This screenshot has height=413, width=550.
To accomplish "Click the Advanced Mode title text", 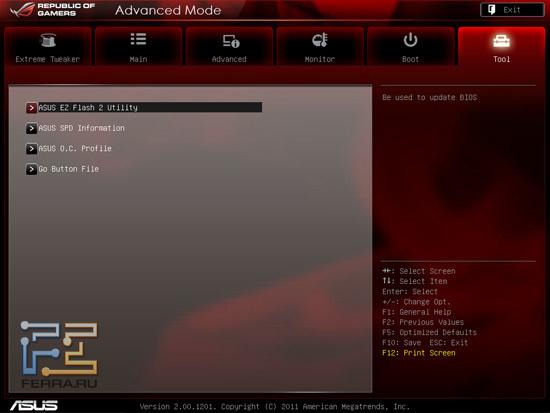I will tap(168, 10).
